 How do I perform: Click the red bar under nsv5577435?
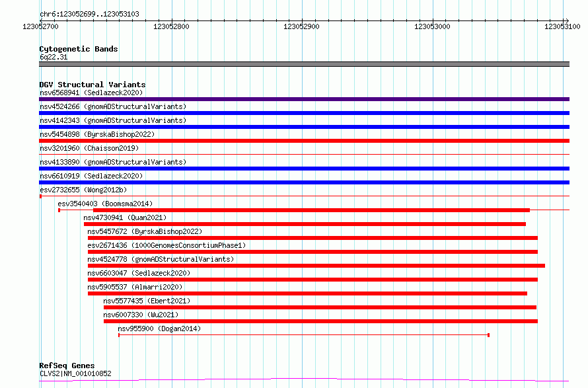pyautogui.click(x=320, y=307)
